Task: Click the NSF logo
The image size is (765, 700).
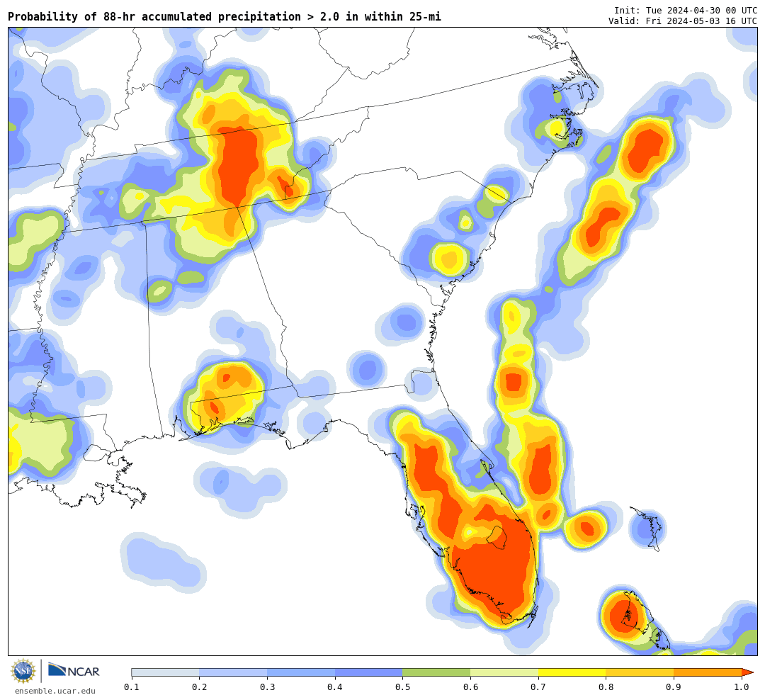Action: click(23, 671)
